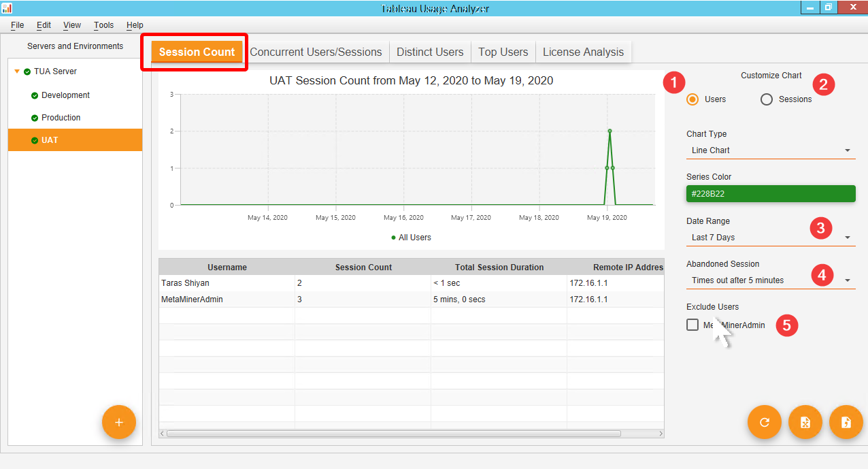Viewport: 868px width, 469px height.
Task: Open the Abandoned Session dropdown
Action: 771,280
